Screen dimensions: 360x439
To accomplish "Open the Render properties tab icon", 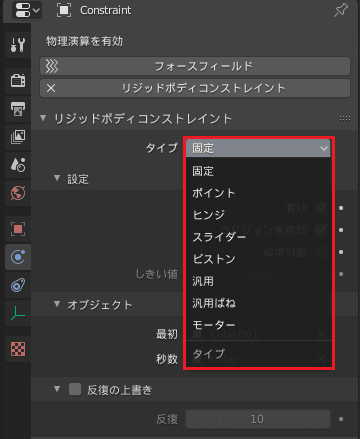I will coord(18,81).
